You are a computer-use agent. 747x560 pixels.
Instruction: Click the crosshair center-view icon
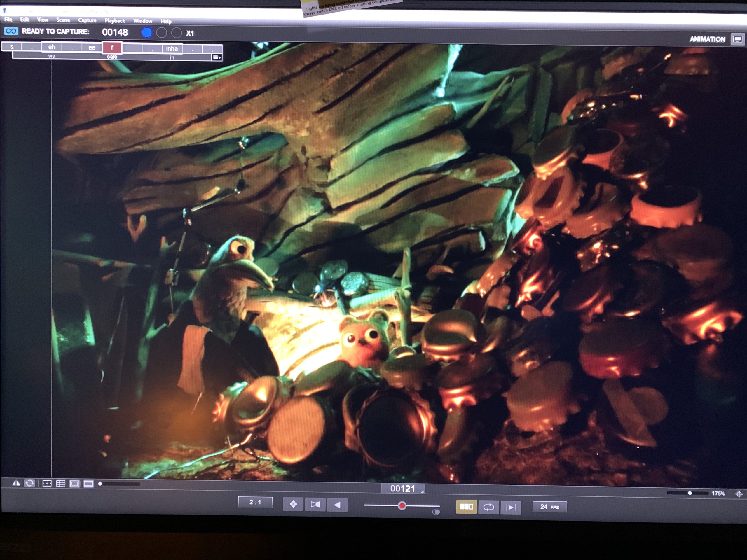pyautogui.click(x=739, y=494)
